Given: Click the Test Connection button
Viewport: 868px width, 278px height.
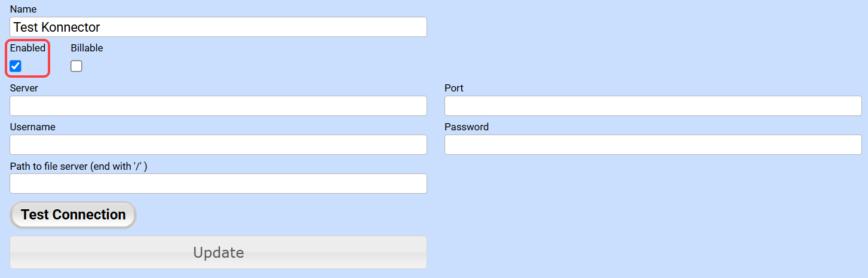Looking at the screenshot, I should [x=73, y=215].
